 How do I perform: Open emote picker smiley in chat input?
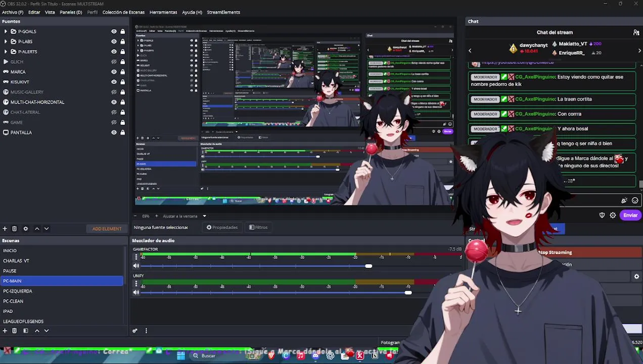click(x=635, y=201)
